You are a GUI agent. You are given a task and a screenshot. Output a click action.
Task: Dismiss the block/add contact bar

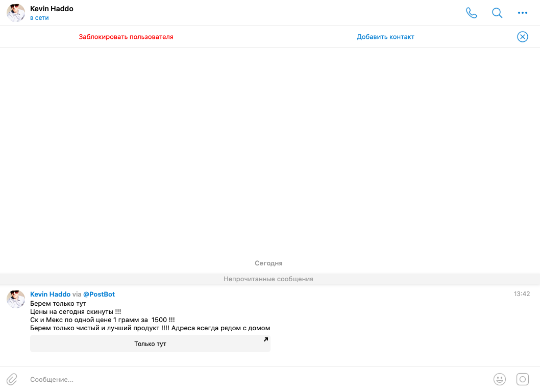523,37
